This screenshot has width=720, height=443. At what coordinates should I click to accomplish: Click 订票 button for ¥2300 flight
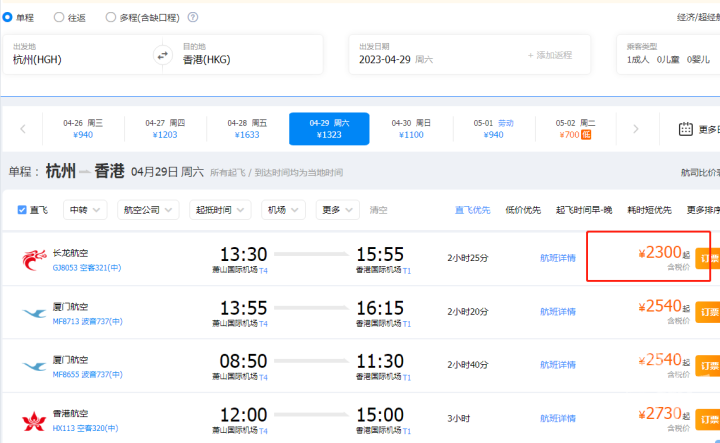click(708, 258)
